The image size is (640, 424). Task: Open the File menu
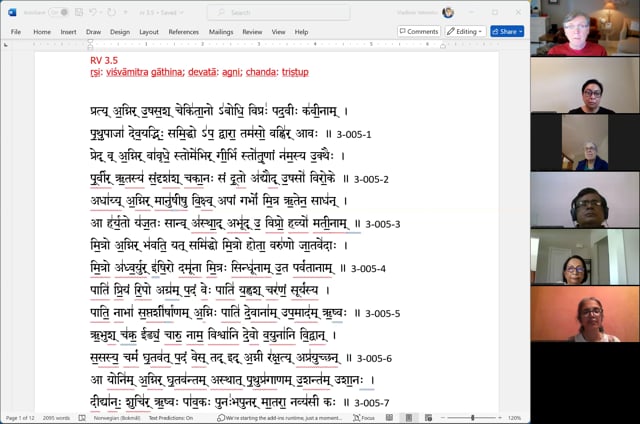(x=16, y=32)
